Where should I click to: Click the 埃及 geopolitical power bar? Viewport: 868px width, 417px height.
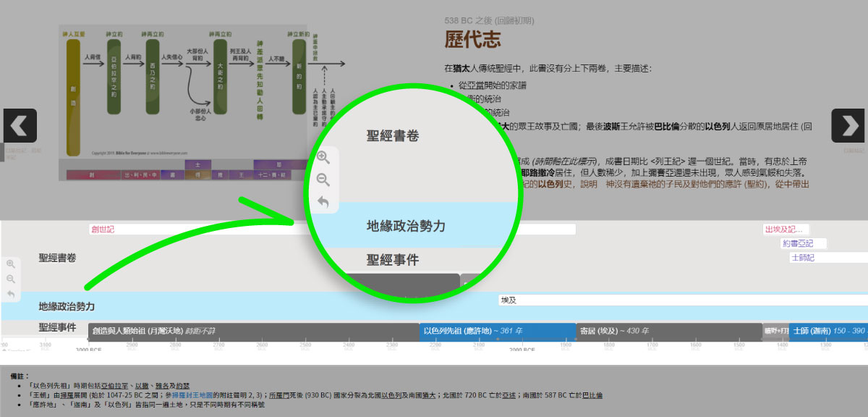tap(651, 300)
